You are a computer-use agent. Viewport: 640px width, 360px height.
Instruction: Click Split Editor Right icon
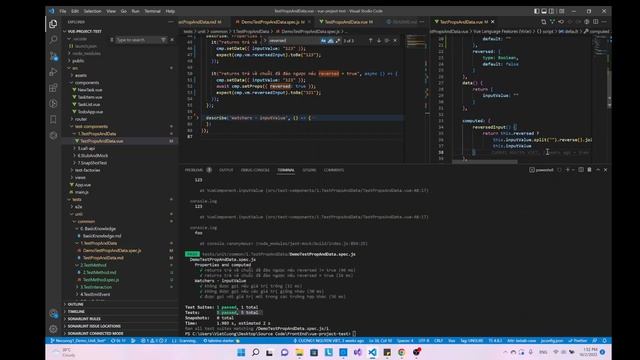(x=596, y=22)
